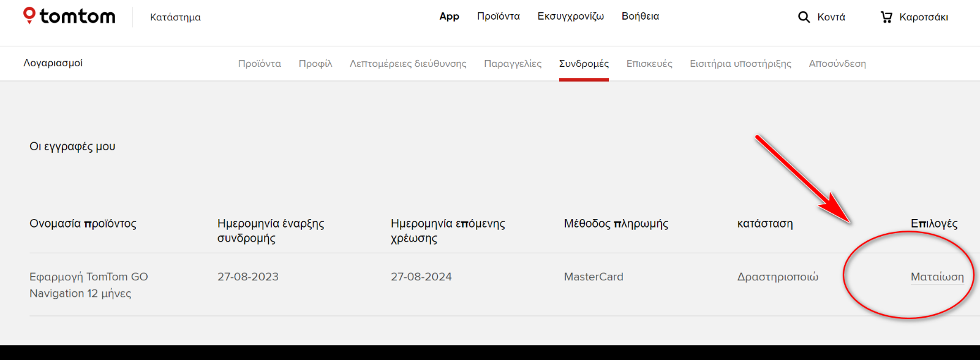980x360 pixels.
Task: Open the Κατάστημα store link
Action: tap(175, 17)
